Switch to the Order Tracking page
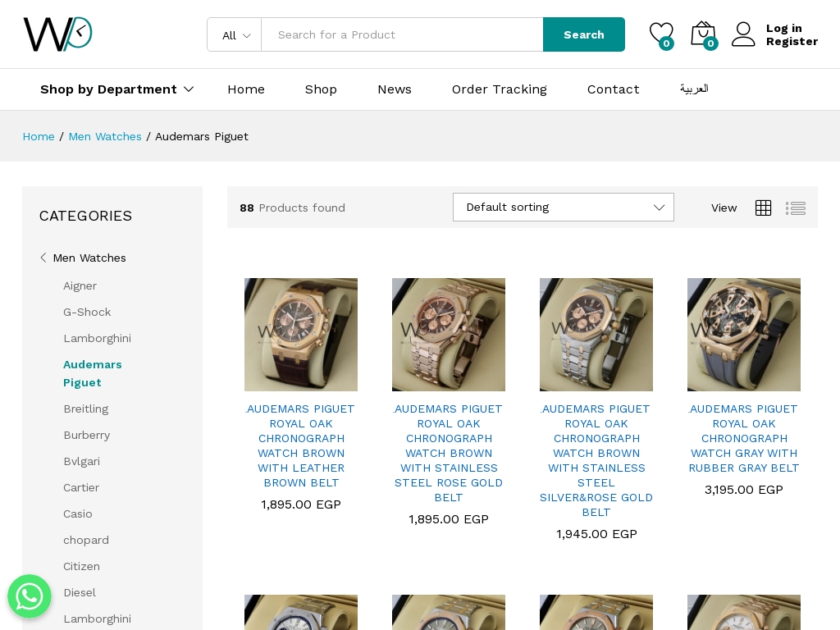This screenshot has width=840, height=630. (x=499, y=89)
